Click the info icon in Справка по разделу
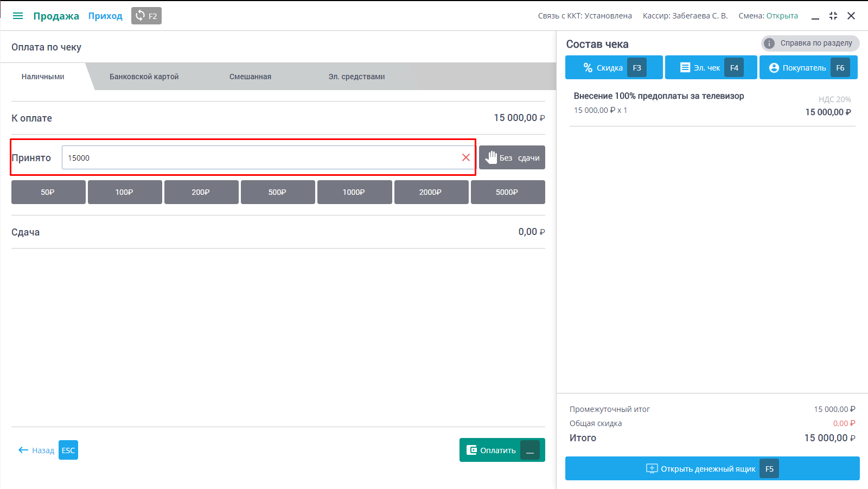The height and width of the screenshot is (489, 868). pyautogui.click(x=769, y=43)
